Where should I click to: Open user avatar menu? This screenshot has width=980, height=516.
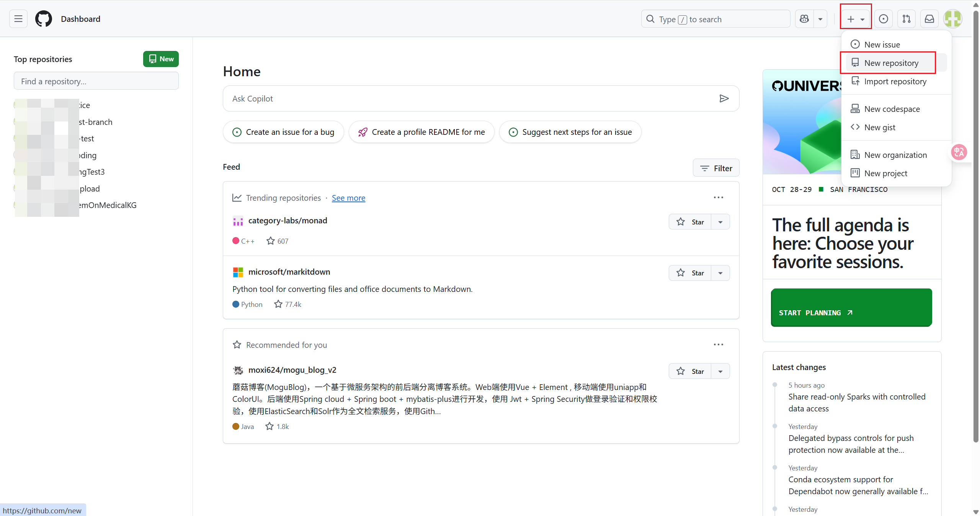click(953, 19)
